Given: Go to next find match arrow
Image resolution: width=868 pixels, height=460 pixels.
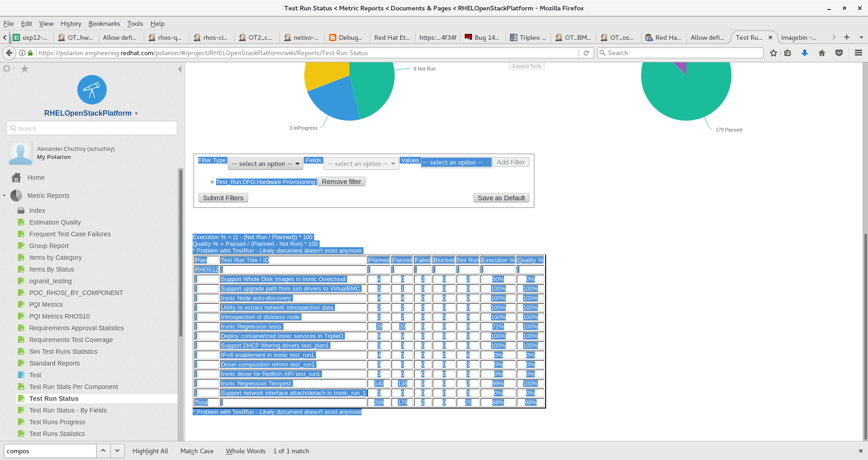Looking at the screenshot, I should click(118, 451).
